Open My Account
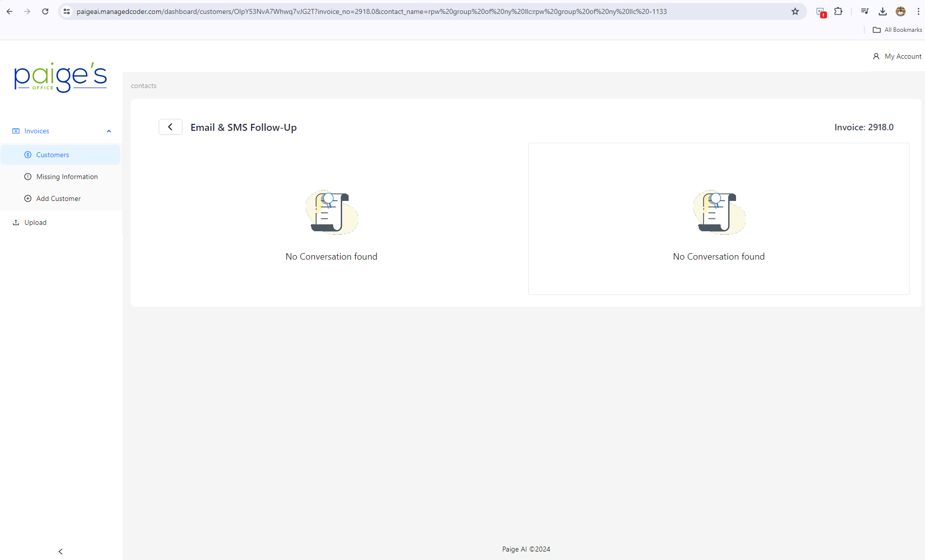This screenshot has width=925, height=560. (897, 56)
